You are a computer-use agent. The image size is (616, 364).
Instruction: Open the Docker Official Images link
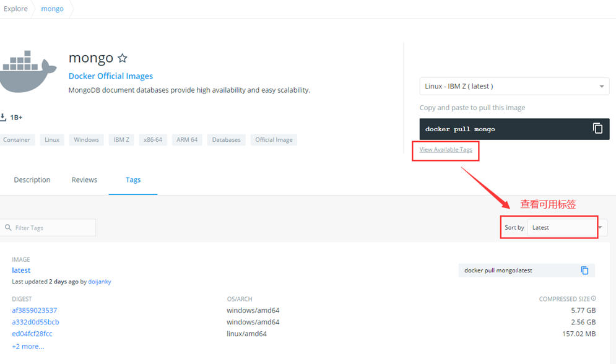(x=111, y=76)
